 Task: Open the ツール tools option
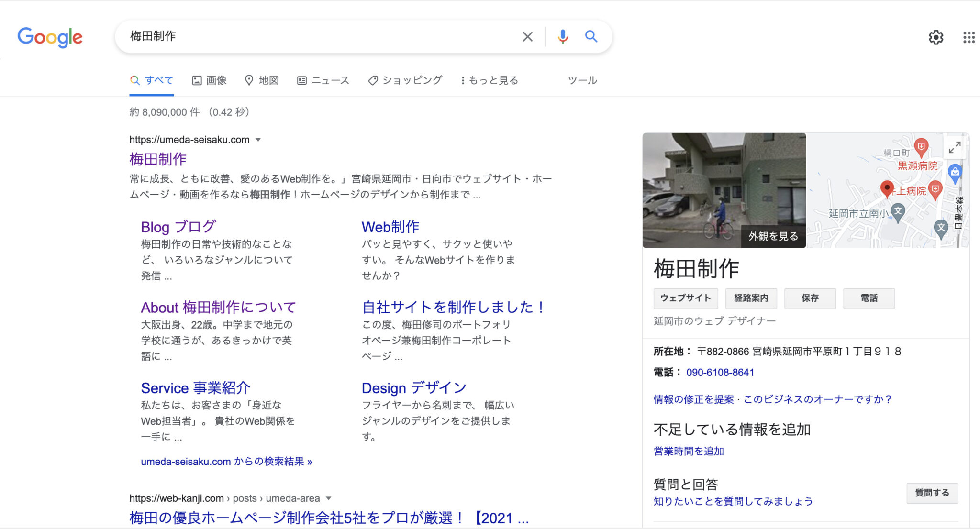click(582, 80)
